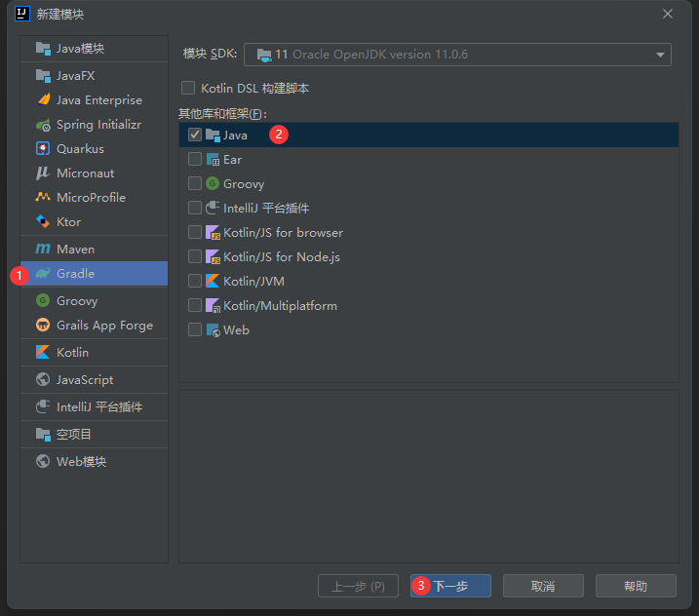Screen dimensions: 699x616
Task: Click the Spring Initializr leaf icon
Action: tap(43, 125)
